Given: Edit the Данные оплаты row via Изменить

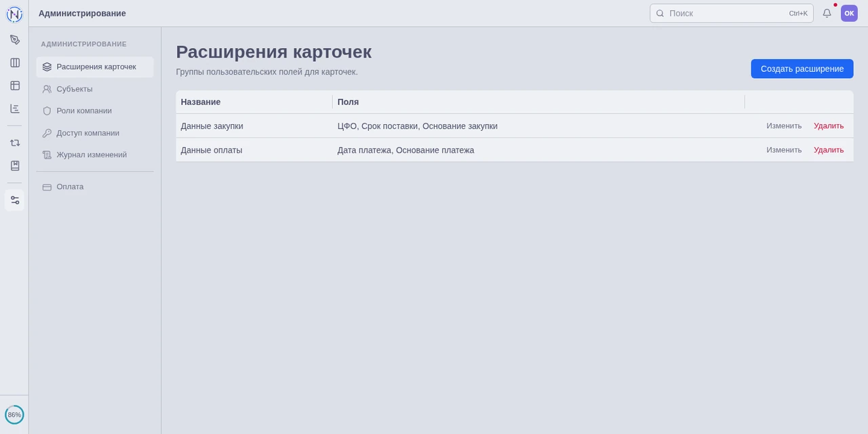Looking at the screenshot, I should [784, 150].
